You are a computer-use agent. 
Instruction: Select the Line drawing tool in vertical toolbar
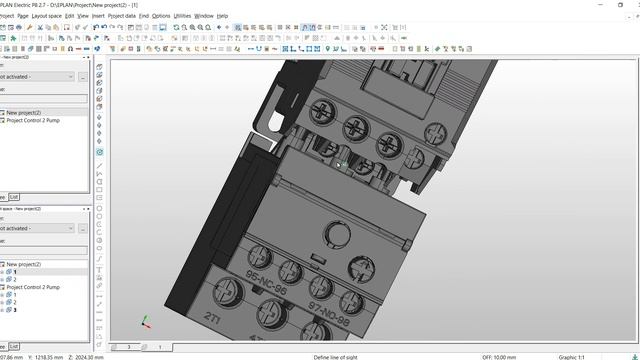pos(99,166)
